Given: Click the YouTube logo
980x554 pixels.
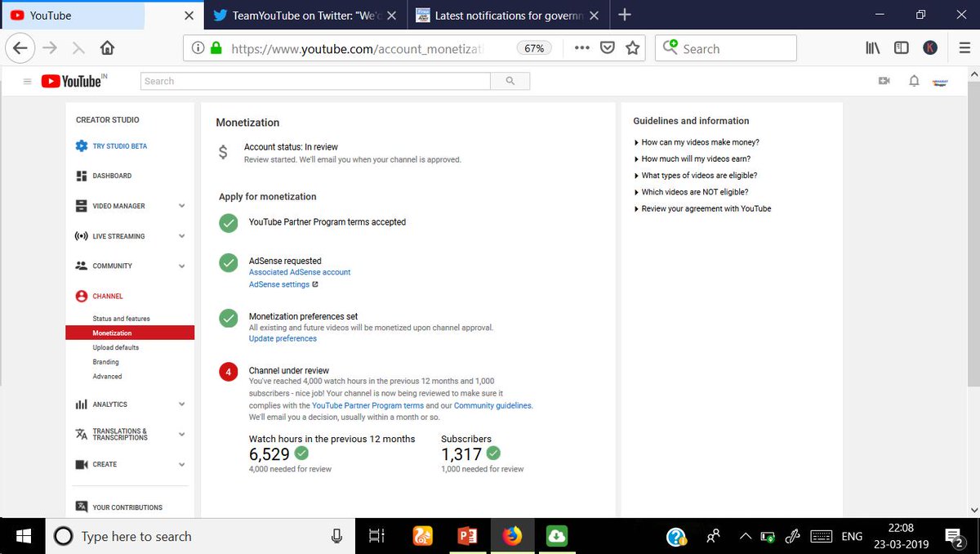Looking at the screenshot, I should click(x=73, y=81).
